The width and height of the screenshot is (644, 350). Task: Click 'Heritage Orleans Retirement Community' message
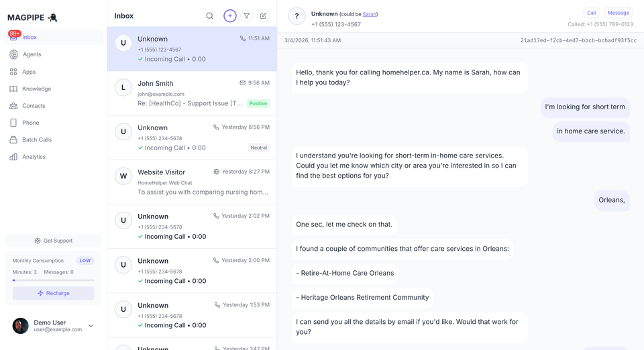tap(362, 298)
